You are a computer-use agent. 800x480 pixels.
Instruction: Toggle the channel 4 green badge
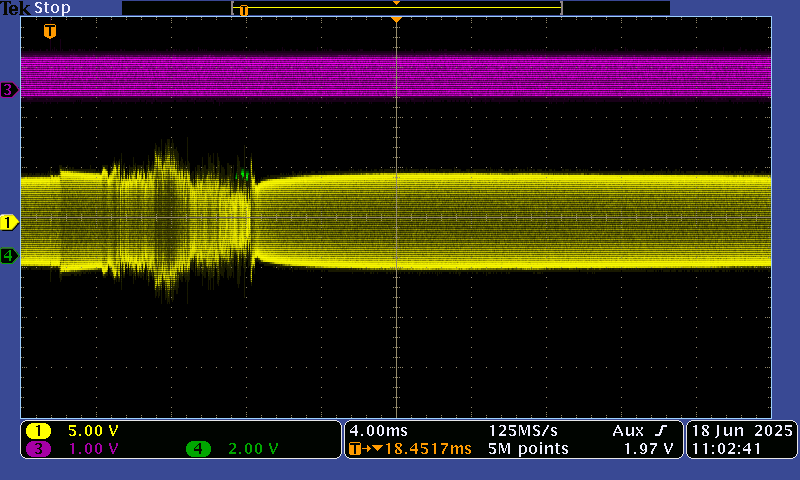(198, 449)
